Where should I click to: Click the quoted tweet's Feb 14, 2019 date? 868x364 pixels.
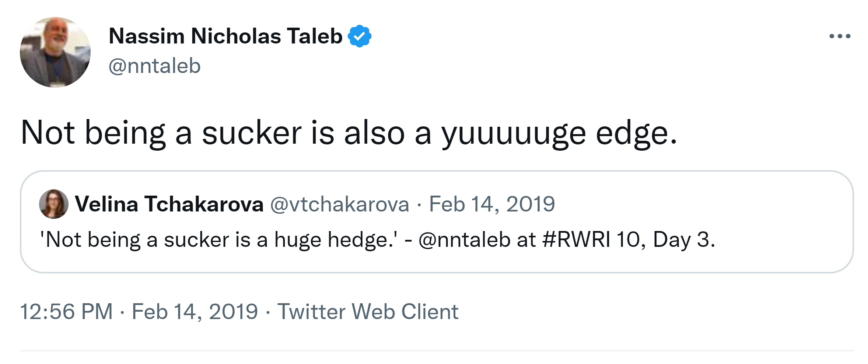point(492,204)
